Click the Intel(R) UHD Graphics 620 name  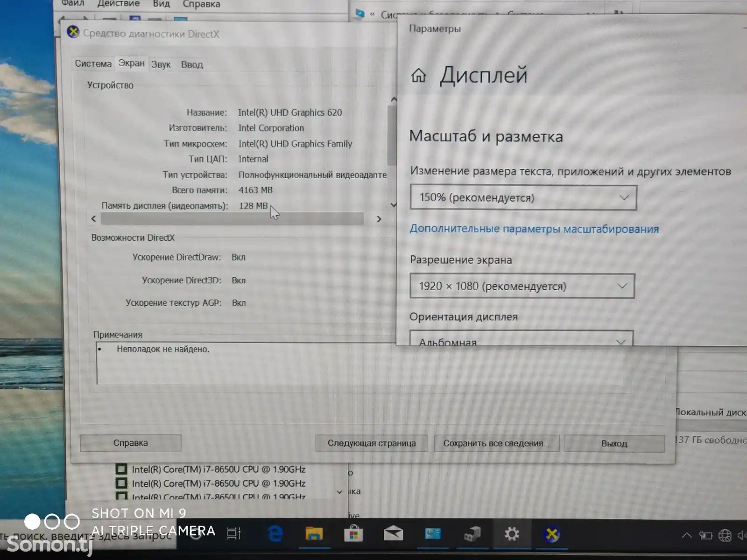[x=290, y=112]
